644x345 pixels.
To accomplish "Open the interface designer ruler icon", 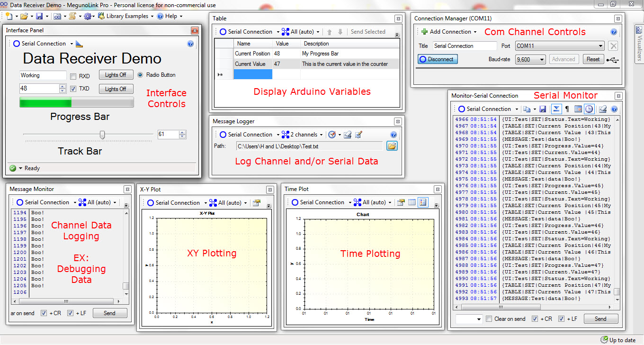I will pos(80,44).
